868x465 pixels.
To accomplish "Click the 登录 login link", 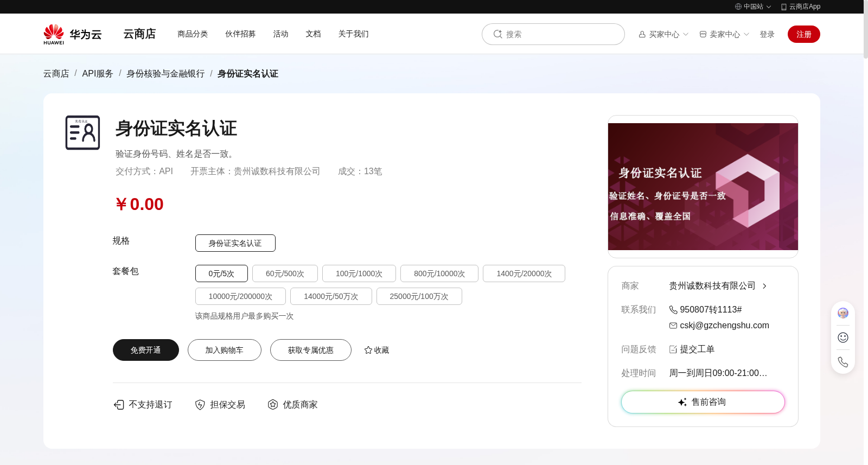I will tap(767, 34).
